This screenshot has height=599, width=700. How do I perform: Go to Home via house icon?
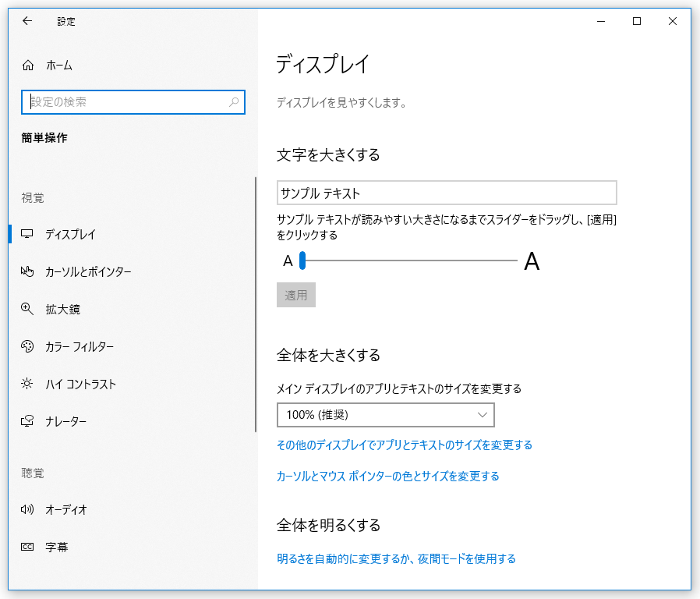[x=28, y=66]
